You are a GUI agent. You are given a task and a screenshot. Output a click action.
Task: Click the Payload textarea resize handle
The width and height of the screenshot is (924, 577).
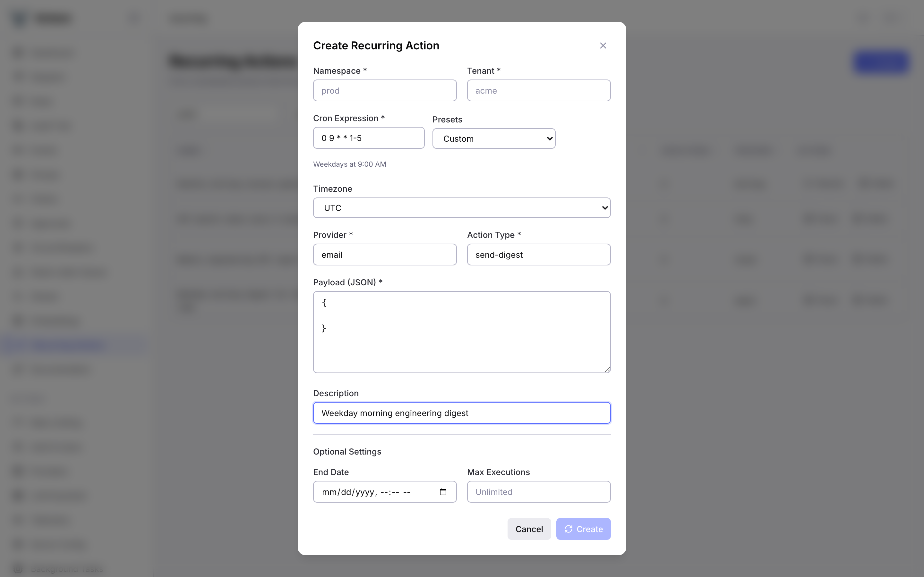tap(607, 369)
